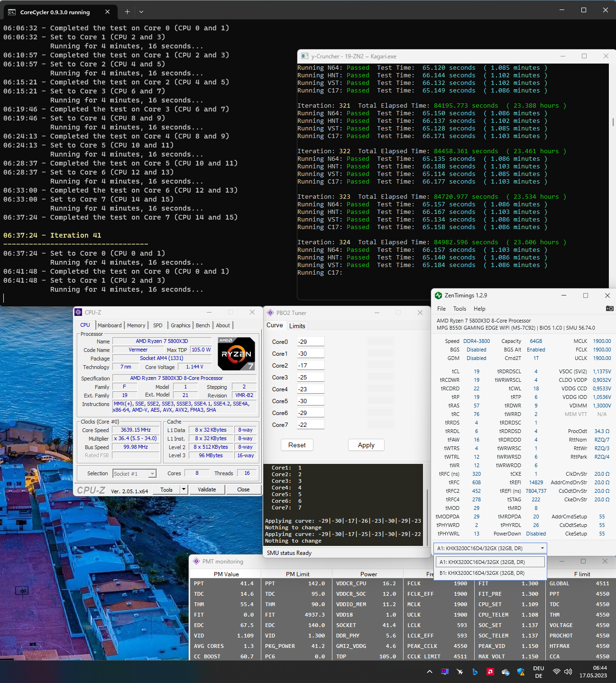
Task: Show hidden system tray icons
Action: pos(430,672)
